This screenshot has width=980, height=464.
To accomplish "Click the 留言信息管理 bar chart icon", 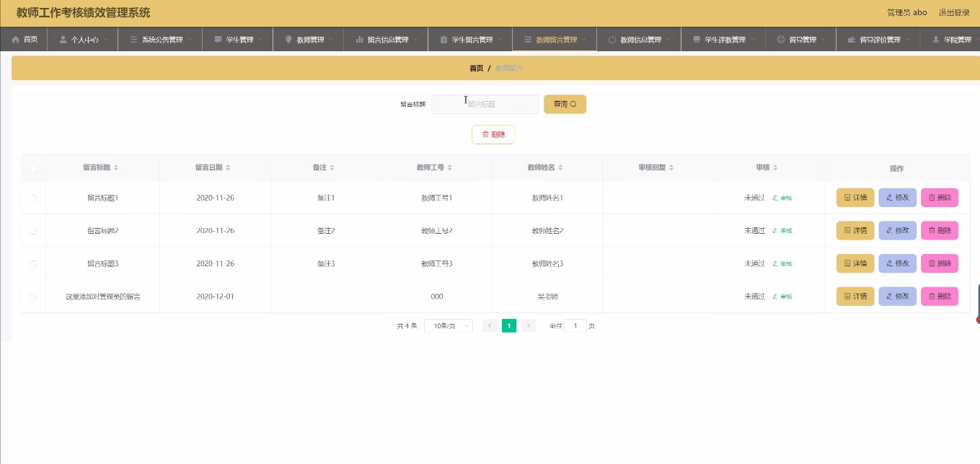I will [360, 40].
